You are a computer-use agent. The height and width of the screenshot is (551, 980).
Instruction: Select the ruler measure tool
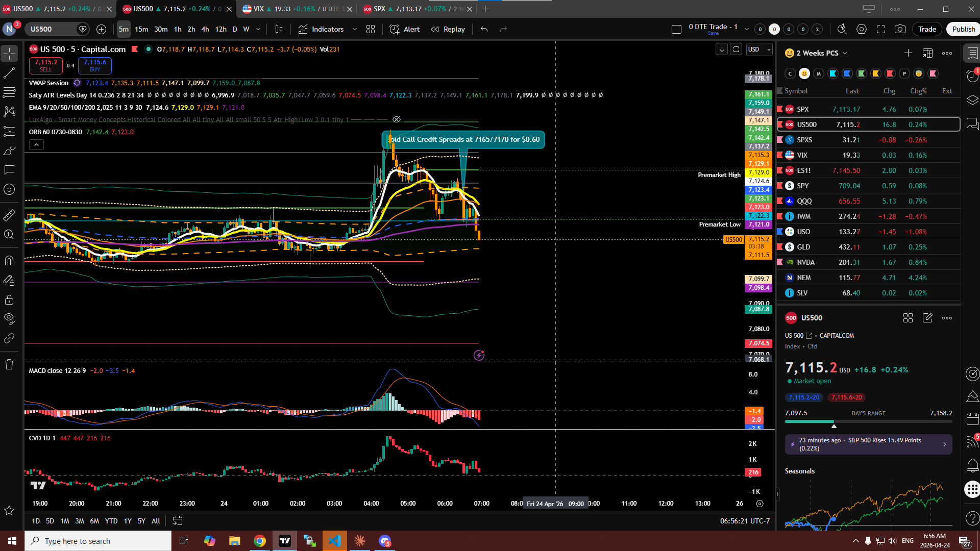[x=9, y=215]
